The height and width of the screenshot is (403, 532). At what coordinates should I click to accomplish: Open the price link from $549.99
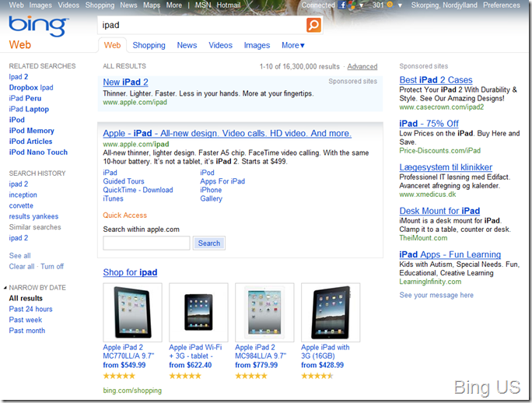tap(124, 365)
